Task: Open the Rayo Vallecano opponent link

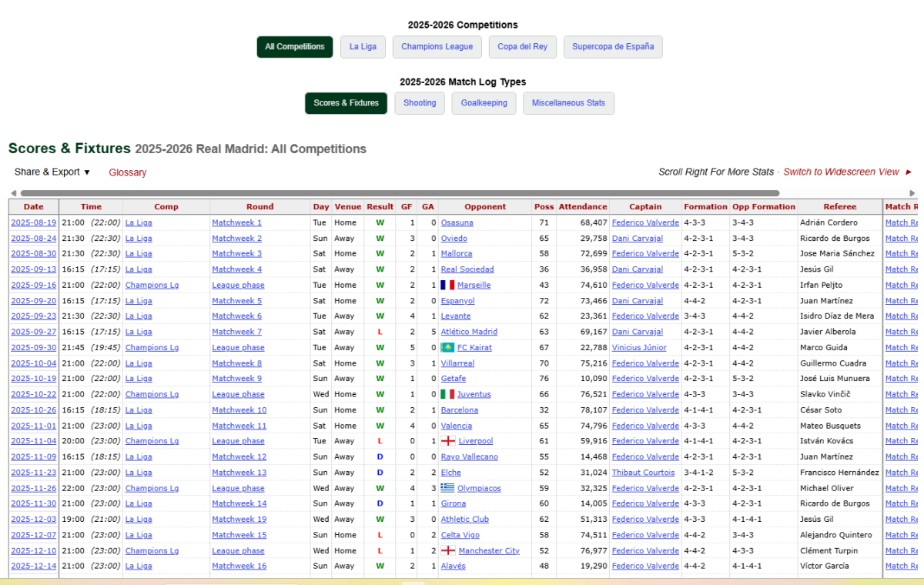Action: [470, 456]
